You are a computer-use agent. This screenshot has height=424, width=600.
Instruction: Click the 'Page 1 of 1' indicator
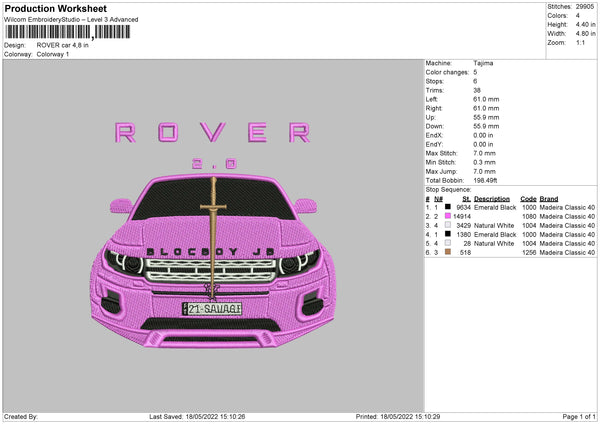[579, 416]
